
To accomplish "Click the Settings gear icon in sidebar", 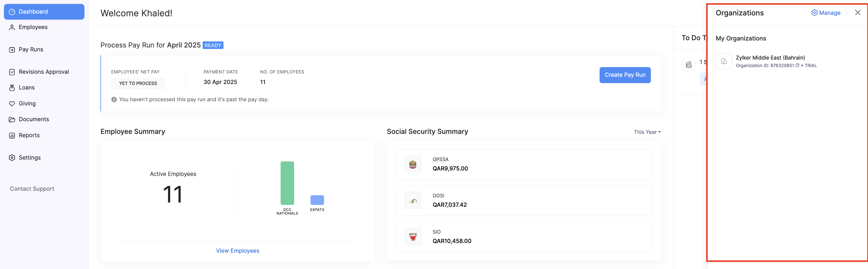I will tap(12, 157).
